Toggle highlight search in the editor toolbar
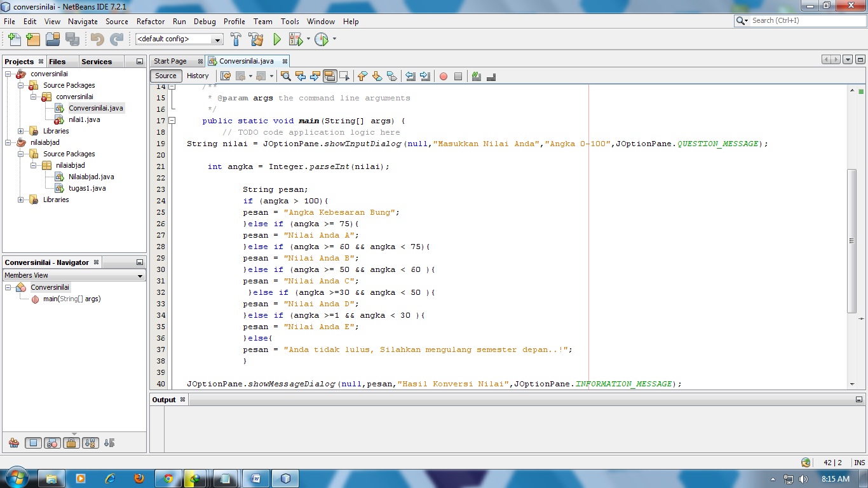 point(330,76)
